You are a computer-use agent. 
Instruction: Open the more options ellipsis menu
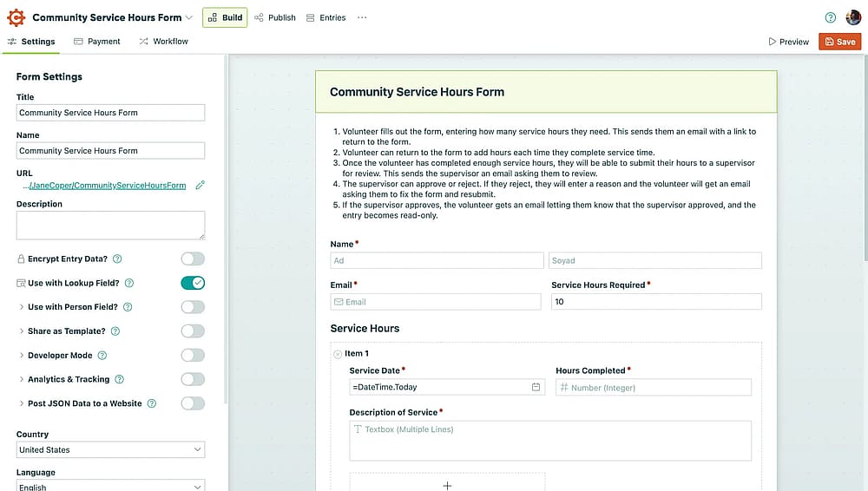point(362,17)
